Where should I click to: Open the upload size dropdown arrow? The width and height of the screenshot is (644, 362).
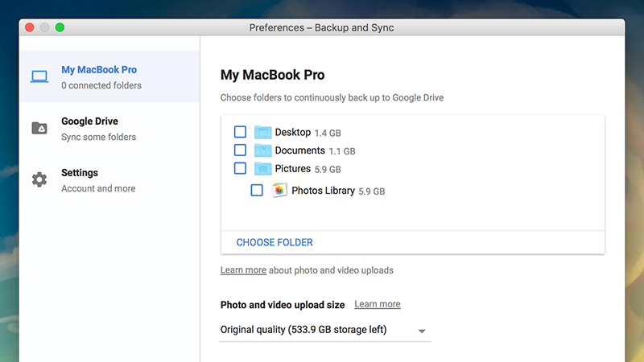422,331
